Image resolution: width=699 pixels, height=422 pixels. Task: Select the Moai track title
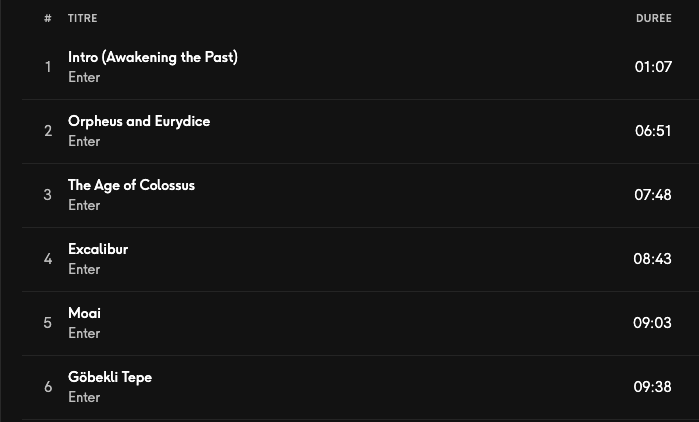[x=84, y=313]
